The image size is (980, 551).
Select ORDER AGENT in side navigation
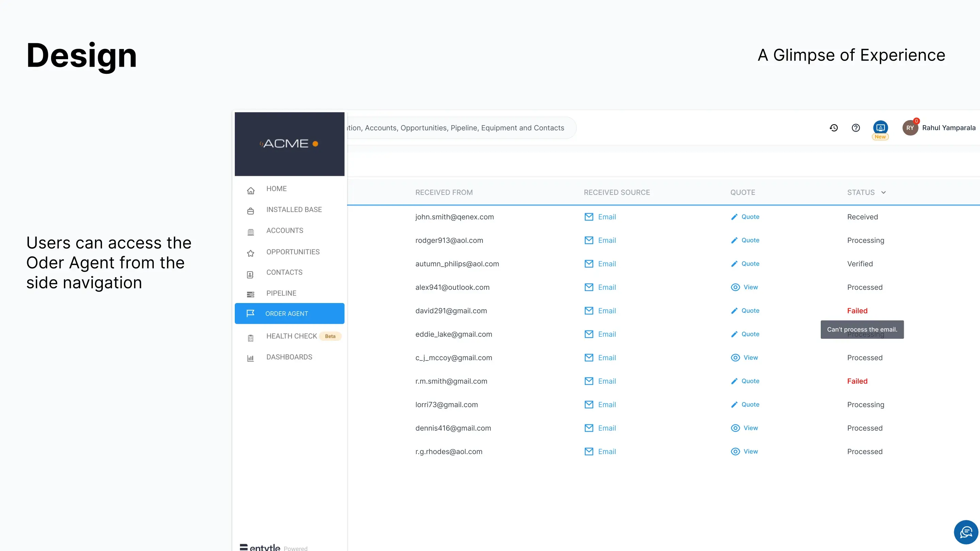[x=290, y=313]
